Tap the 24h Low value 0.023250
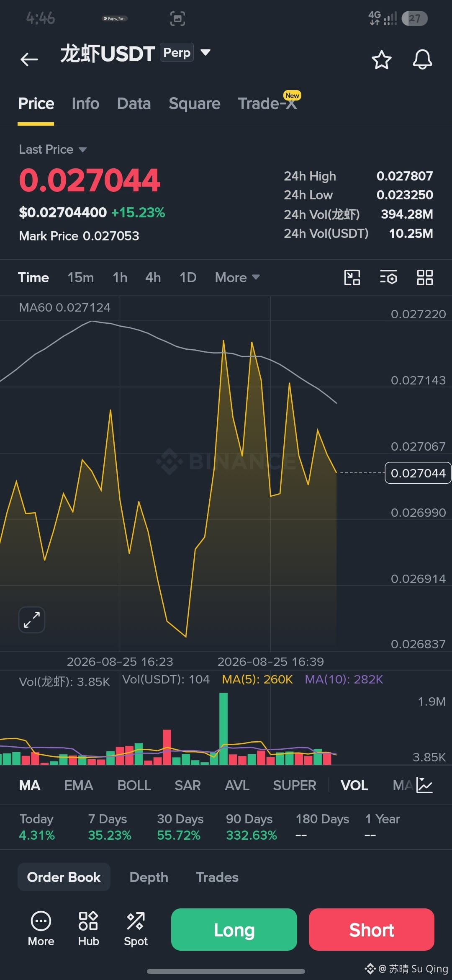 click(x=405, y=195)
